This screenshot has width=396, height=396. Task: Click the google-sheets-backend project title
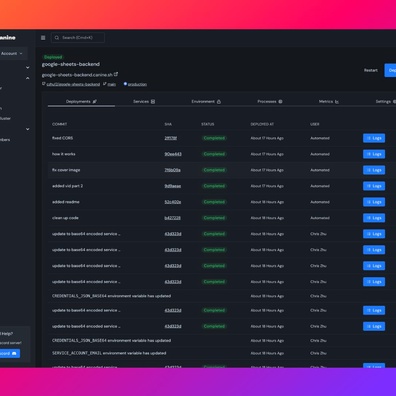pyautogui.click(x=71, y=64)
